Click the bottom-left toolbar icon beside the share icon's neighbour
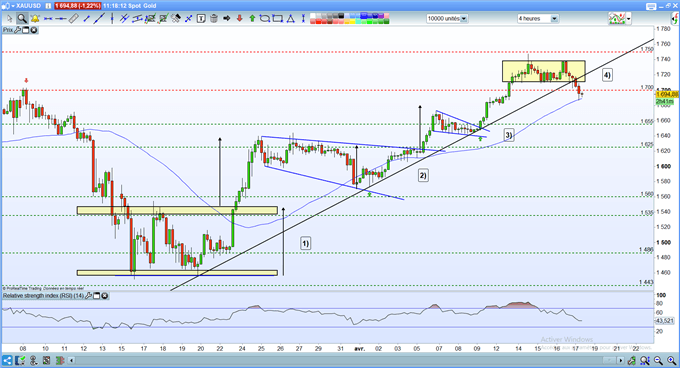The image size is (680, 368). click(33, 360)
